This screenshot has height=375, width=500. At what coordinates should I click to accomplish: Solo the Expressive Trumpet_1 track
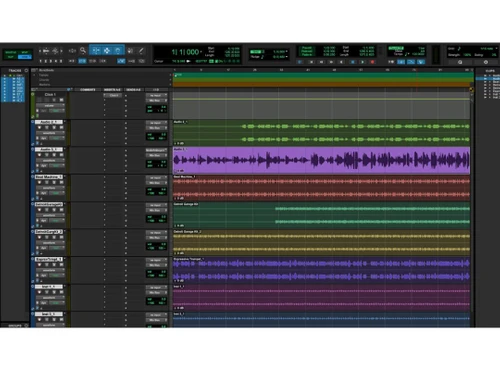pos(54,265)
